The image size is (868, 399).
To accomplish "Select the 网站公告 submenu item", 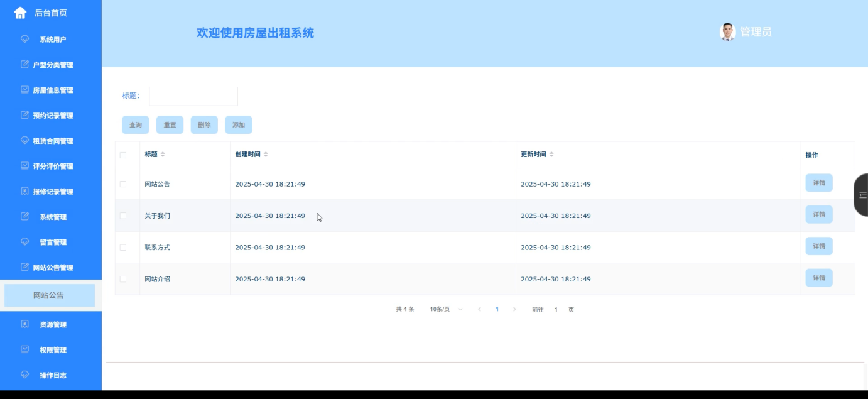I will [x=50, y=295].
